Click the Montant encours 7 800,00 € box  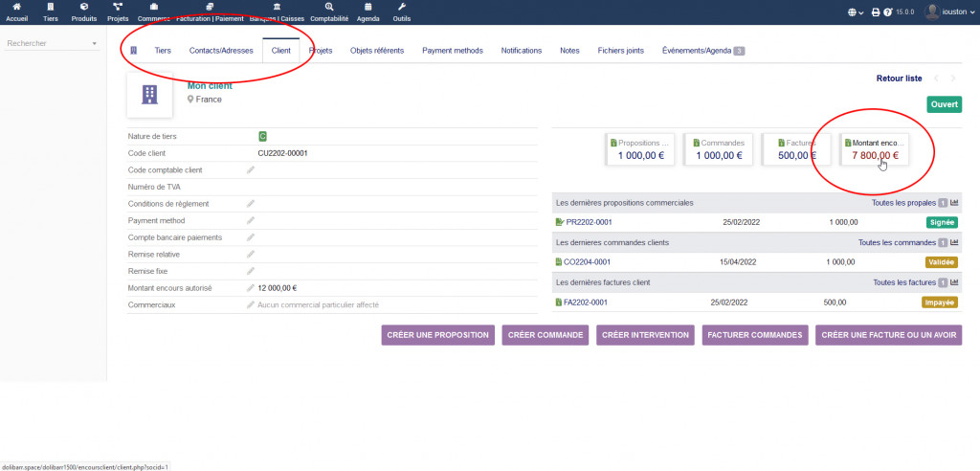click(x=875, y=148)
